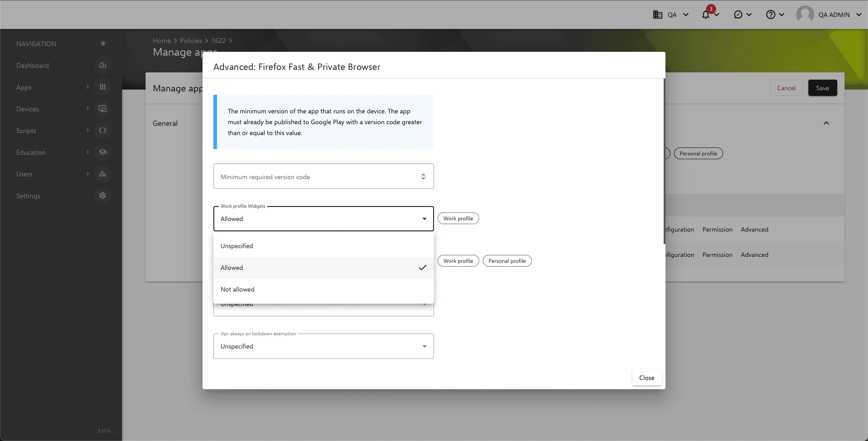Viewport: 868px width, 441px height.
Task: Click the Work profile chip beside Widgets dropdown
Action: pyautogui.click(x=458, y=218)
